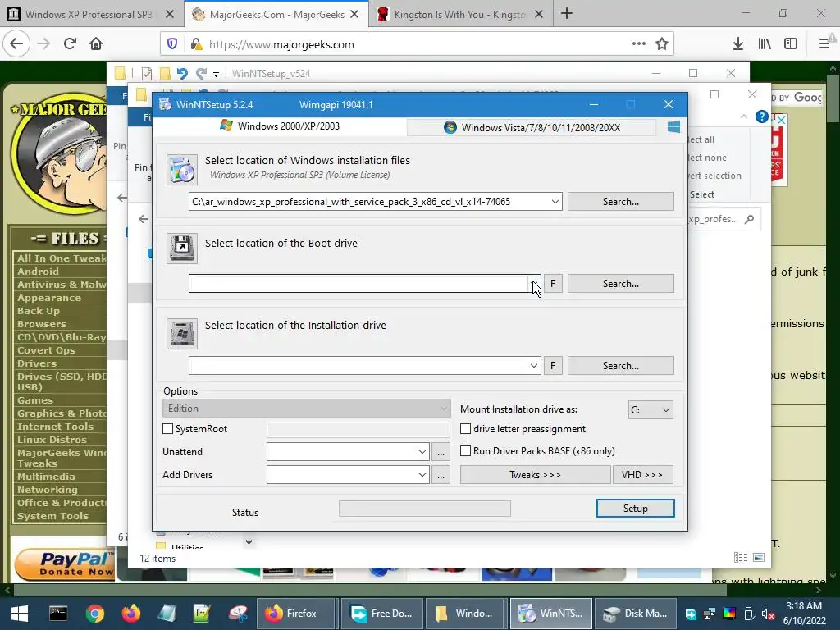Switch to Free Download taskbar item
The image size is (840, 630).
[381, 614]
